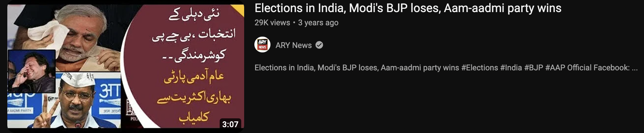Click the #Elections hashtag in description
The image size is (644, 133).
[x=480, y=68]
